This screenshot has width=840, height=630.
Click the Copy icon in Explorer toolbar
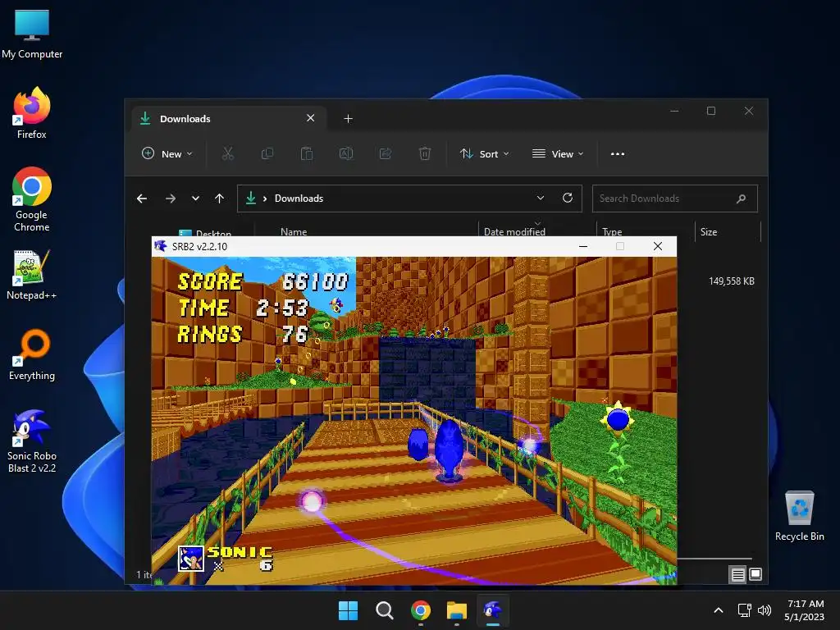coord(267,153)
